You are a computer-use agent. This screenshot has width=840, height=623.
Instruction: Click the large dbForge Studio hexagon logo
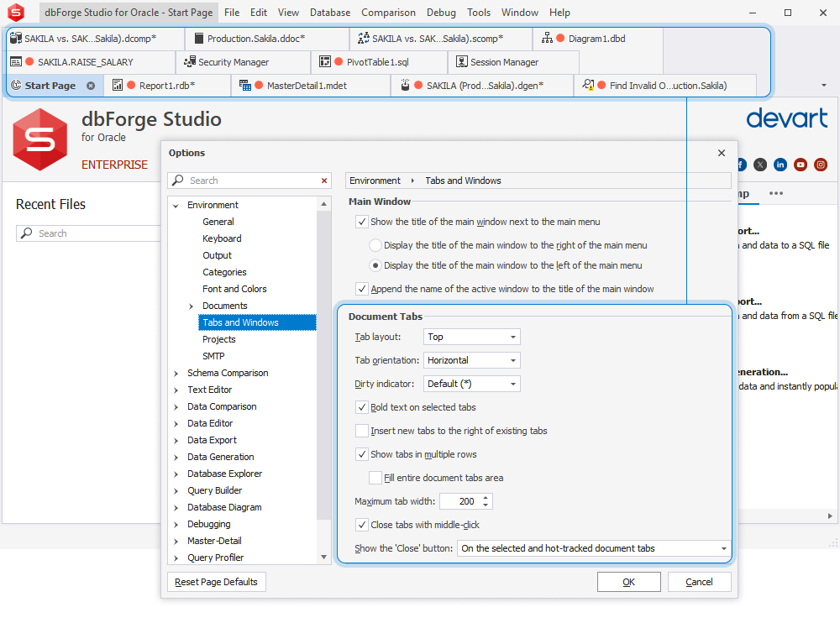tap(40, 139)
